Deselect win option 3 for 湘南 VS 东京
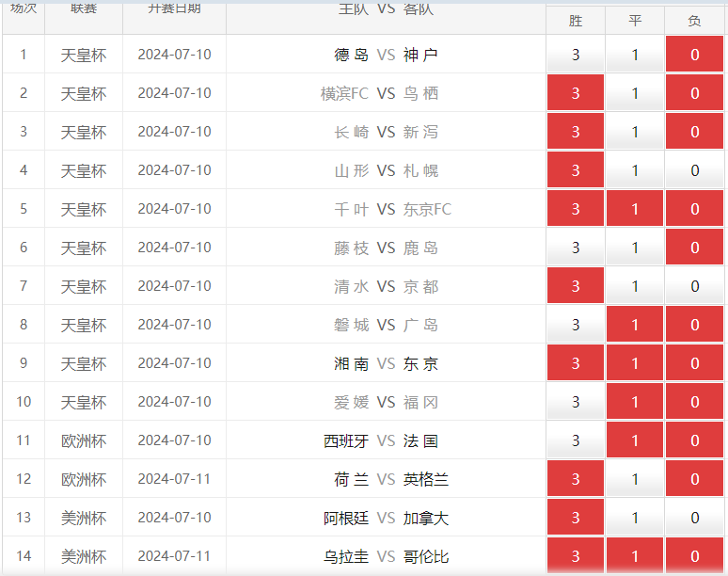728x576 pixels. (x=576, y=363)
